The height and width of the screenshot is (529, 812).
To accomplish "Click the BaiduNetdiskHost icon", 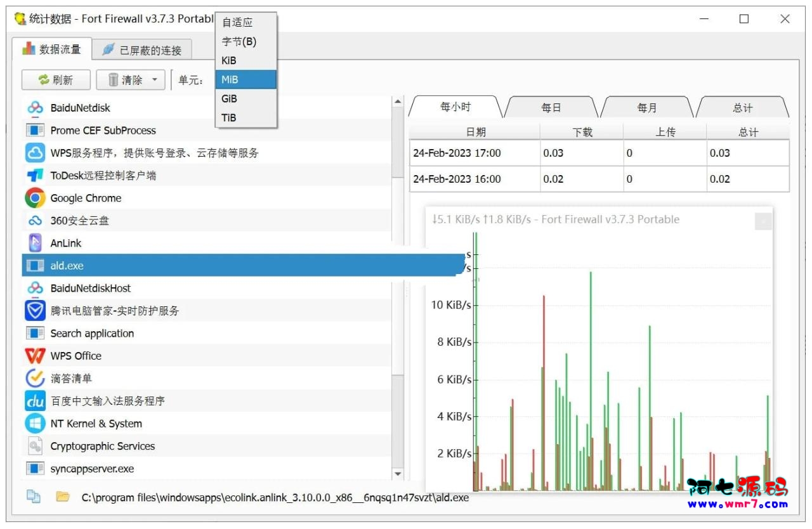I will [35, 288].
